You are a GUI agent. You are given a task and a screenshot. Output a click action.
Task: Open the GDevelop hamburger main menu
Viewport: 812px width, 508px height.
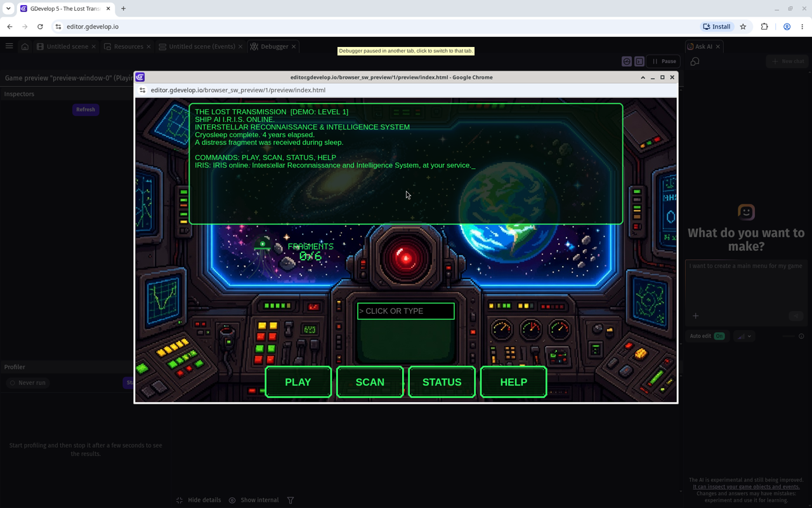point(9,46)
